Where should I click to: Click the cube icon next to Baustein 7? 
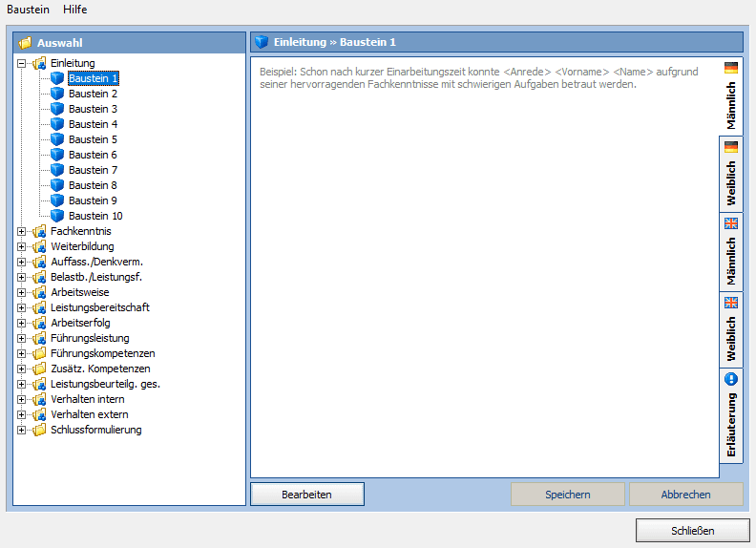tap(57, 170)
